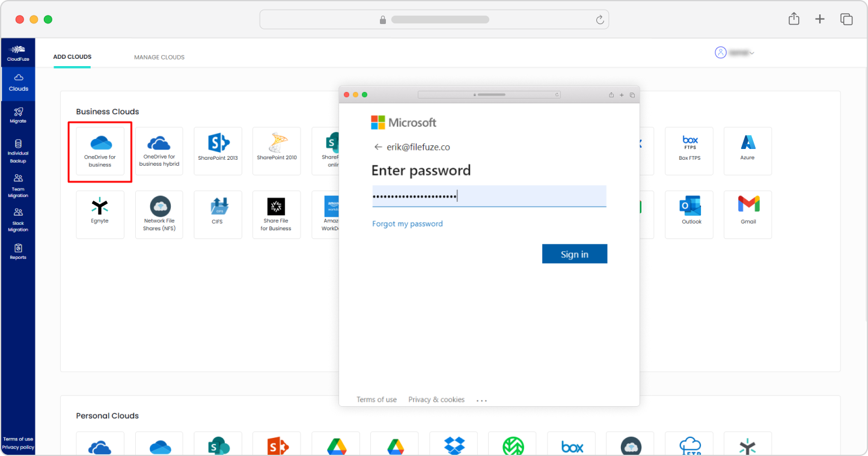Viewport: 868px width, 456px height.
Task: Open the Migrate section in the sidebar
Action: (18, 115)
